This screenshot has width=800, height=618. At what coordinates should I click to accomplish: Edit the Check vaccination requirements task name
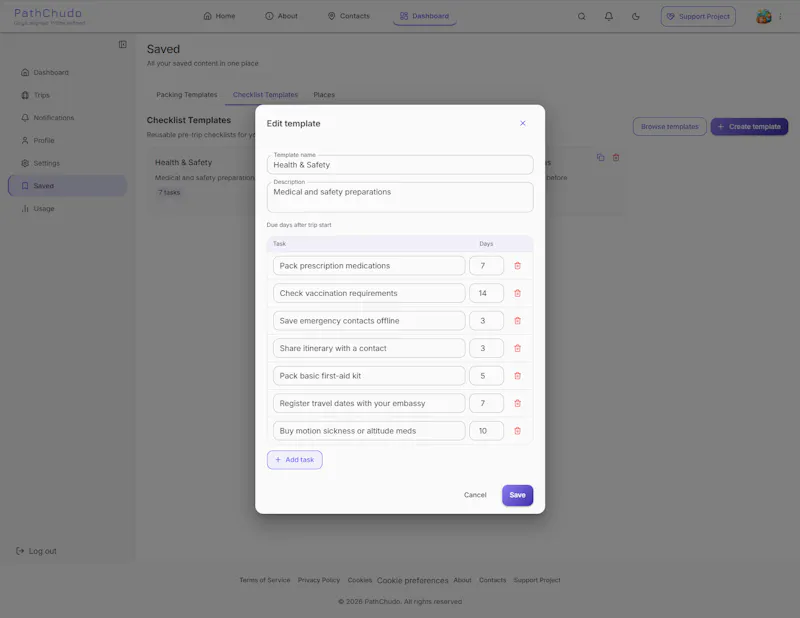[369, 293]
